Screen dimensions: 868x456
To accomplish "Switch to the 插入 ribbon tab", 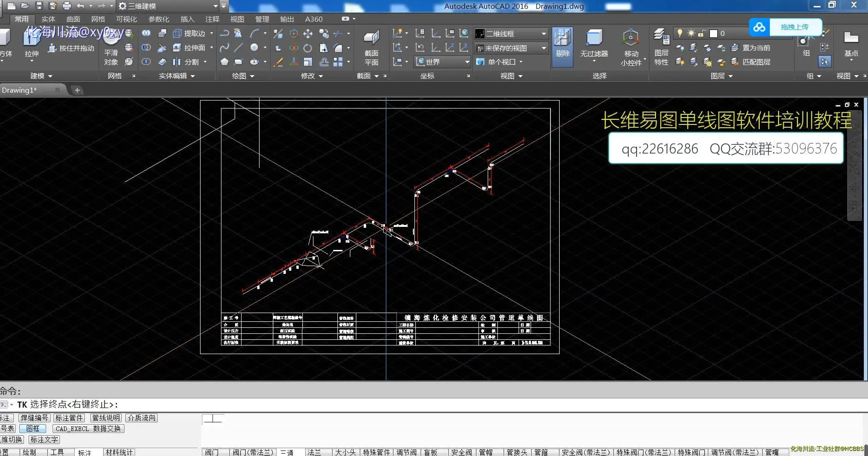I will 187,19.
